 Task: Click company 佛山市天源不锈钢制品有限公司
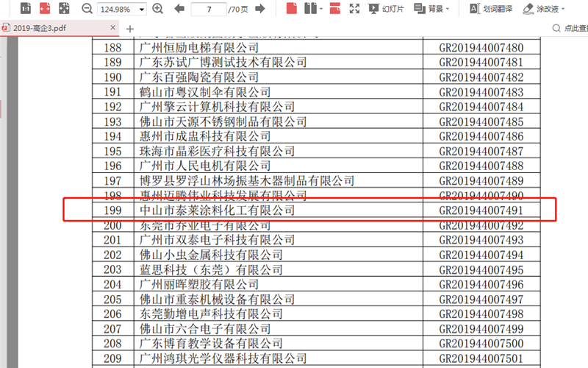(x=223, y=121)
